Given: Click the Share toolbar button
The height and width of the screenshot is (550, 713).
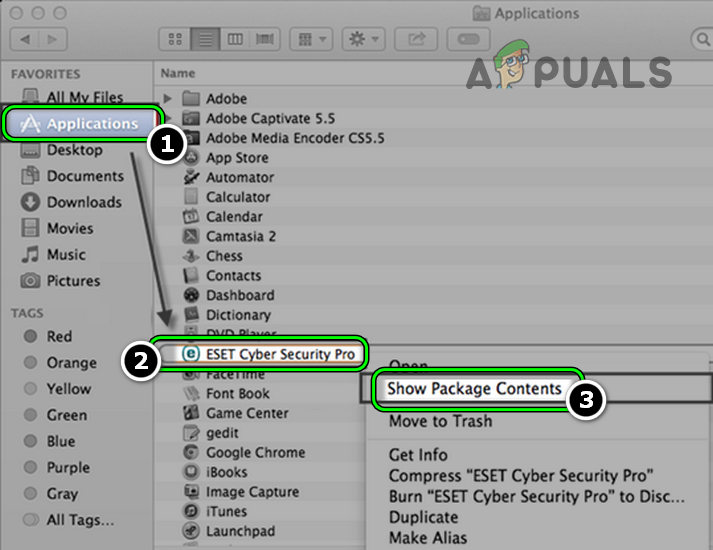Looking at the screenshot, I should [x=416, y=40].
